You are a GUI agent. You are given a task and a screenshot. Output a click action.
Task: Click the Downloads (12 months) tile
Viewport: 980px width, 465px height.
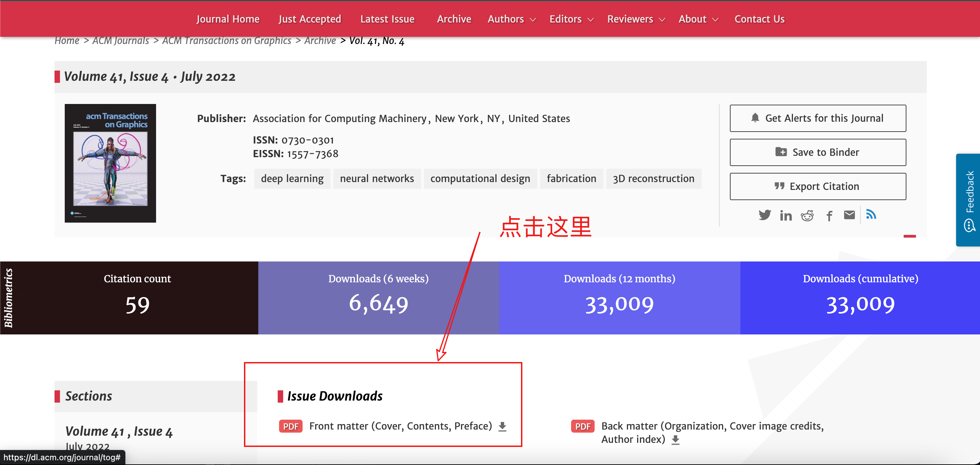(x=620, y=298)
